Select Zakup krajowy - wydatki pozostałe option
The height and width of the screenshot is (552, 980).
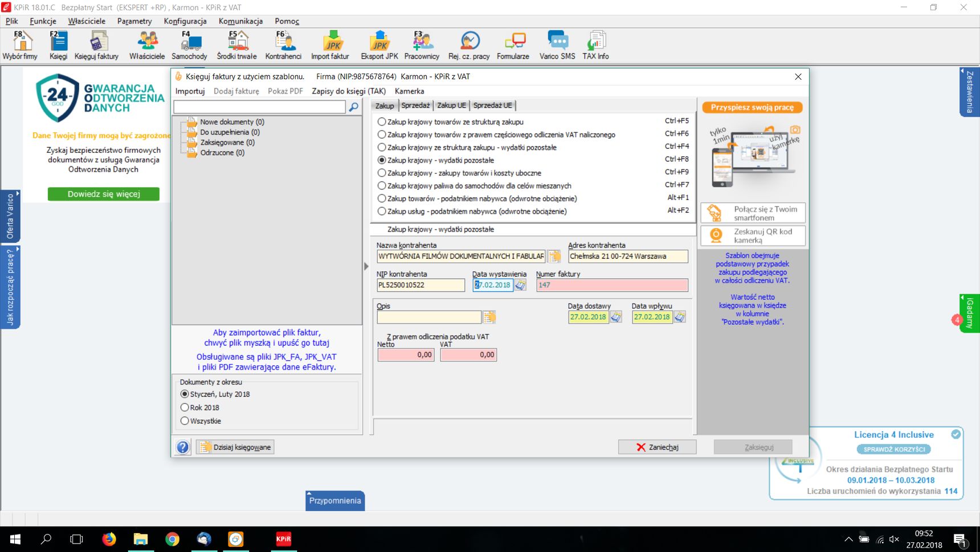coord(436,160)
